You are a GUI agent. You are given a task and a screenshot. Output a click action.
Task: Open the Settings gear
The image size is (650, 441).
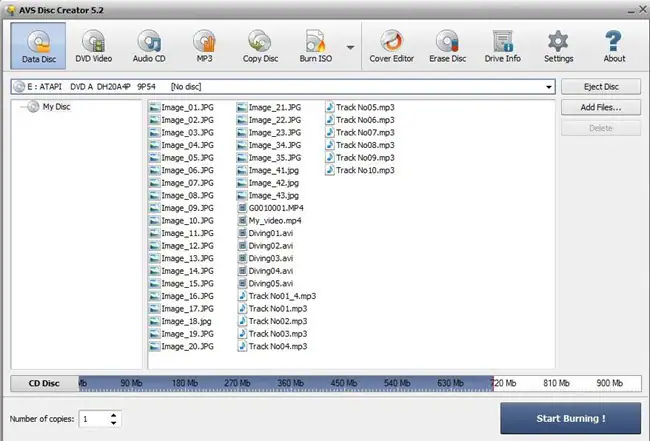558,46
